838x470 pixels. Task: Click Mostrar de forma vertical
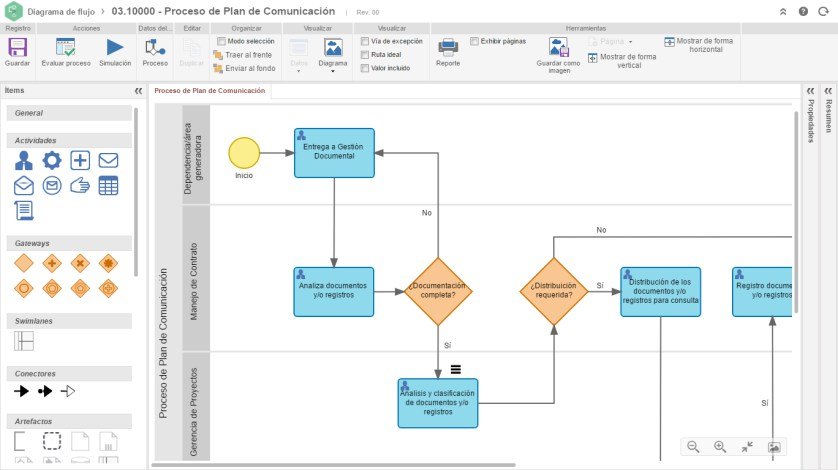click(623, 60)
